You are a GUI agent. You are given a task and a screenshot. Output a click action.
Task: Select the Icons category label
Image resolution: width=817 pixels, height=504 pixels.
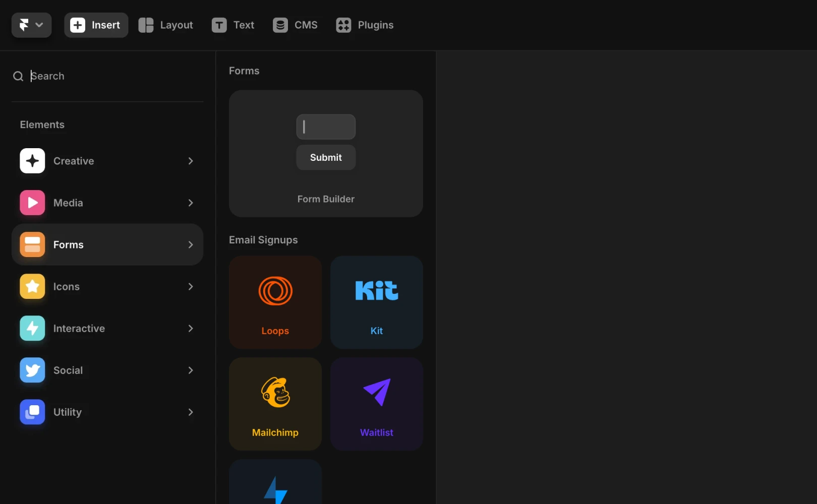click(x=67, y=286)
